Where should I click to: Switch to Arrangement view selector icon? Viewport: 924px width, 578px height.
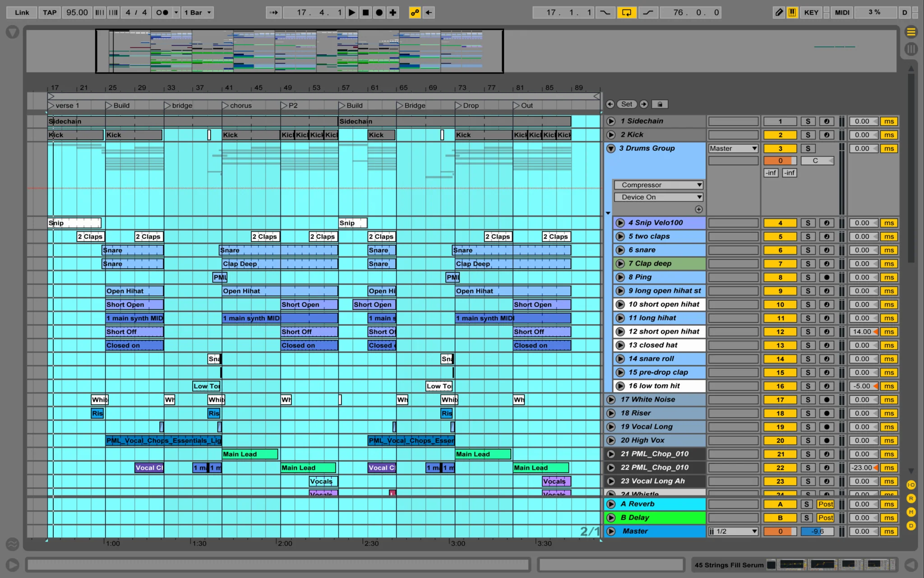(x=911, y=32)
